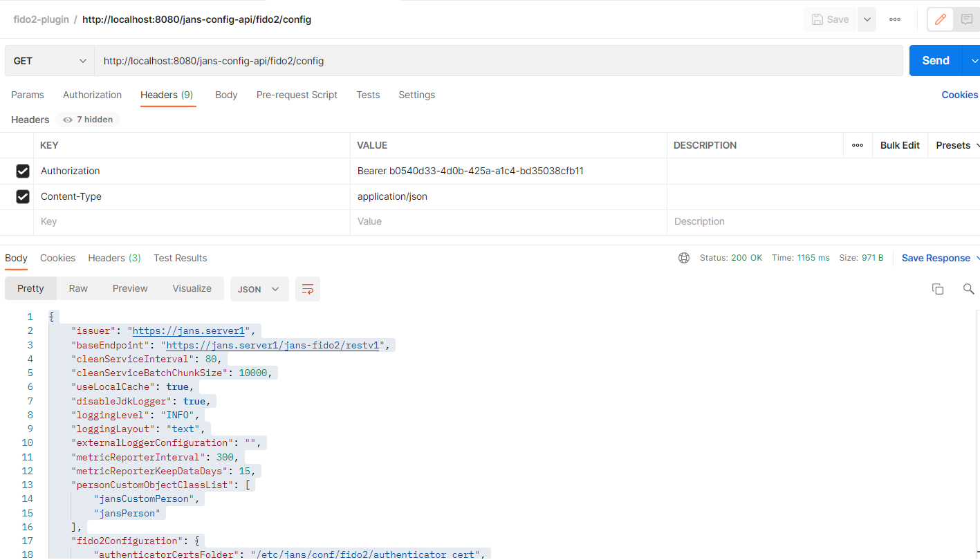Click the globe network info icon
Viewport: 980px width, 560px height.
(683, 257)
